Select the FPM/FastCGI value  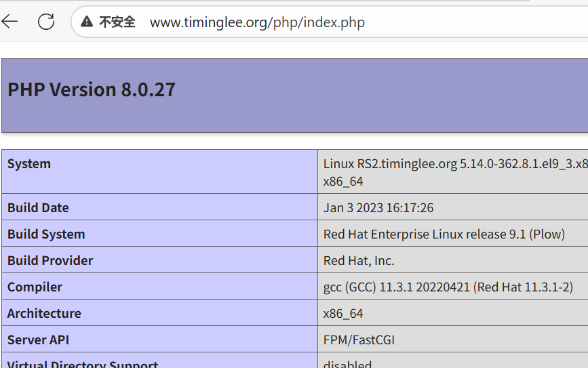pyautogui.click(x=359, y=340)
